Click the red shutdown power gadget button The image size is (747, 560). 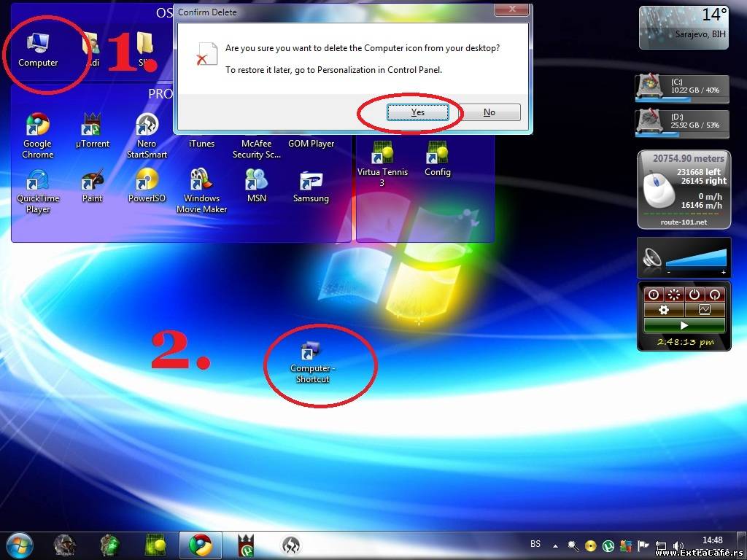coord(694,295)
